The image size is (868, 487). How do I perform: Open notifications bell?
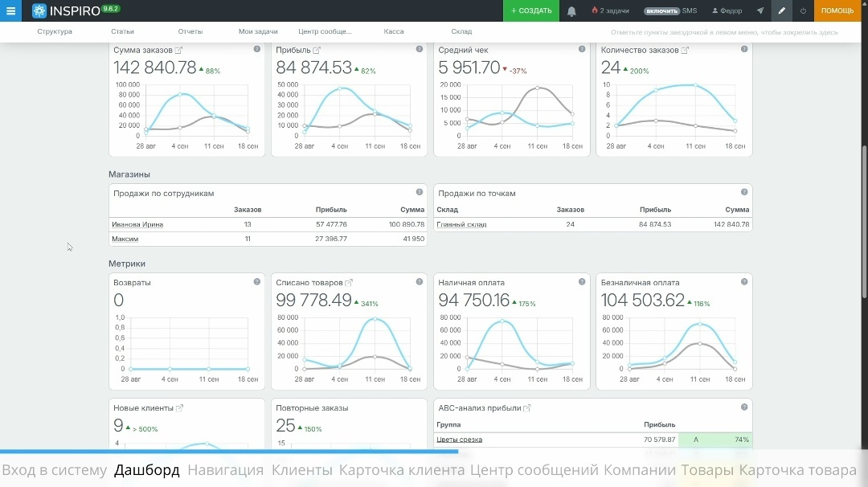coord(571,11)
